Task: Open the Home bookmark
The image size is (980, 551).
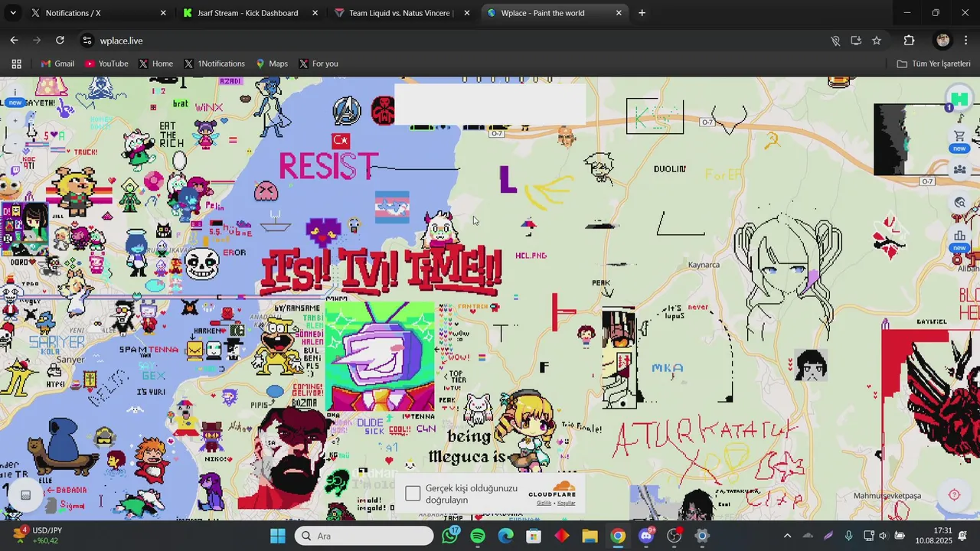Action: tap(155, 64)
